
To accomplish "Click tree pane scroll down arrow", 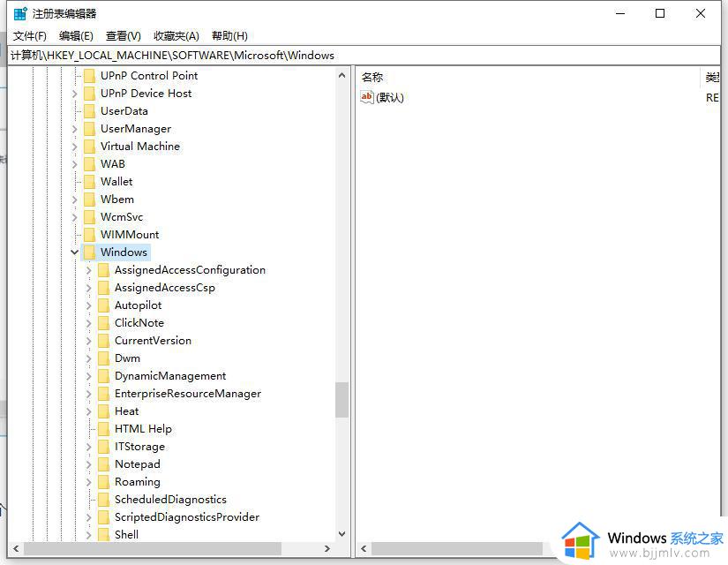I will [x=342, y=534].
